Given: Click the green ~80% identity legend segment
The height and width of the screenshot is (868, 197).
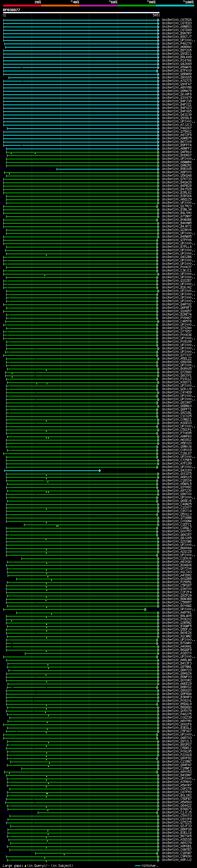Looking at the screenshot, I should (137, 6).
